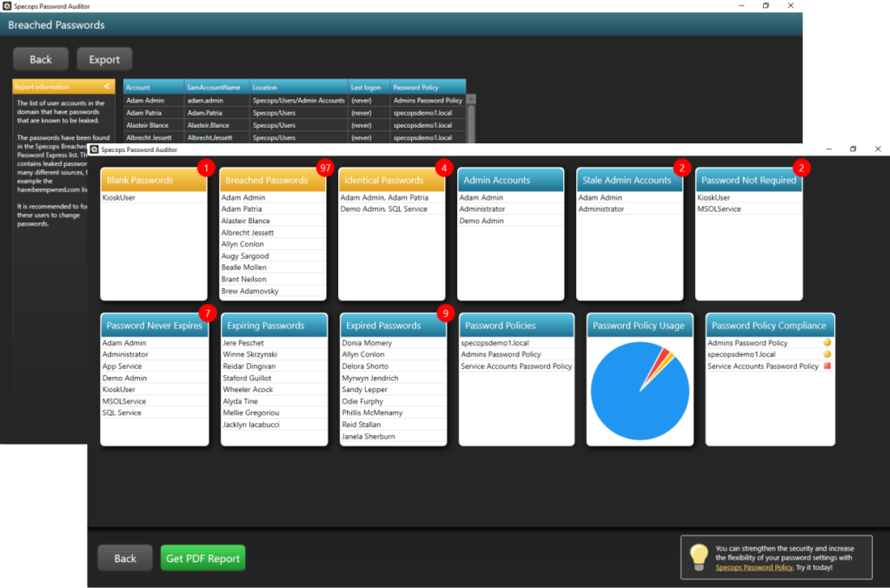Select 'Alasteir.Blance' cell in the table
Screen dimensions: 890x588
click(216, 125)
